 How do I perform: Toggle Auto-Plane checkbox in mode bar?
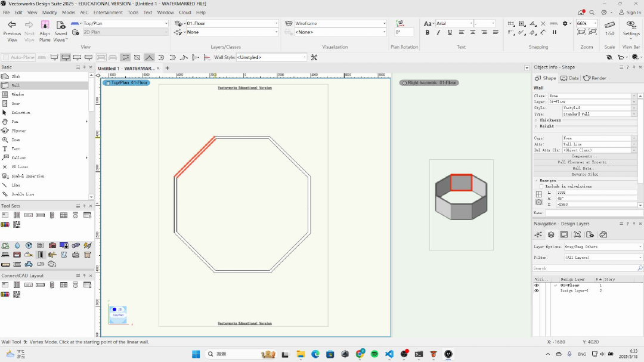point(6,57)
